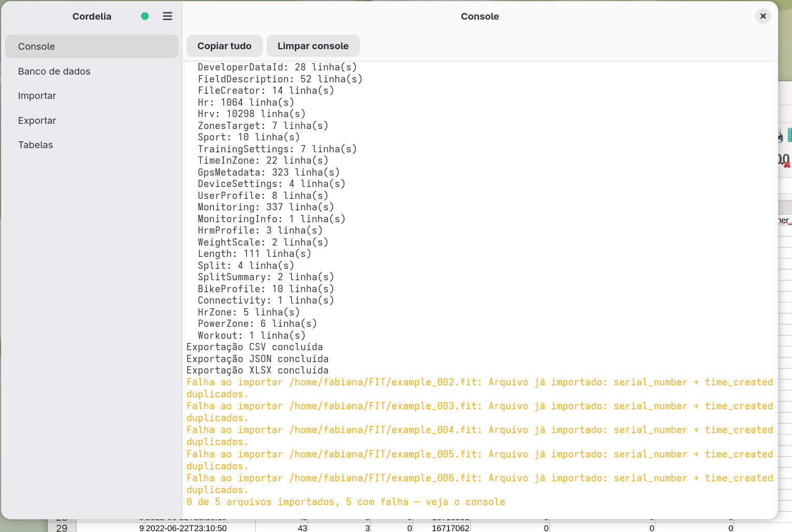Select Console in the sidebar
This screenshot has width=792, height=532.
(92, 47)
